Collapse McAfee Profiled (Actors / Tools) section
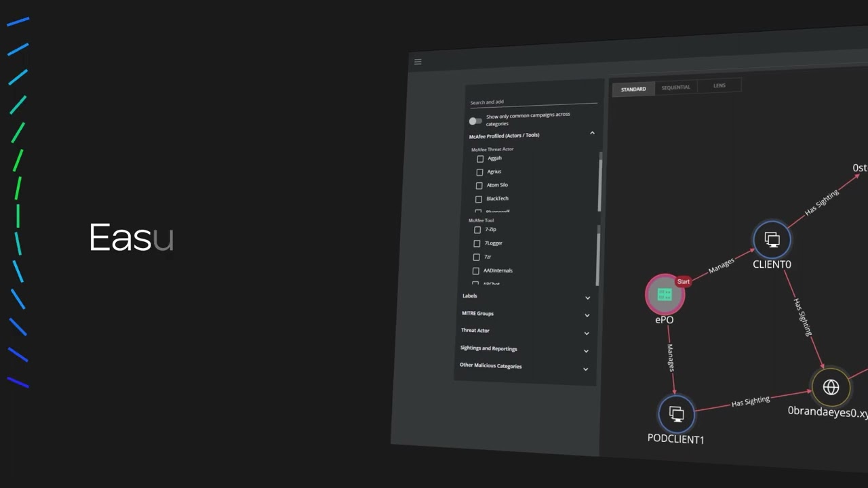This screenshot has width=868, height=488. (x=592, y=133)
